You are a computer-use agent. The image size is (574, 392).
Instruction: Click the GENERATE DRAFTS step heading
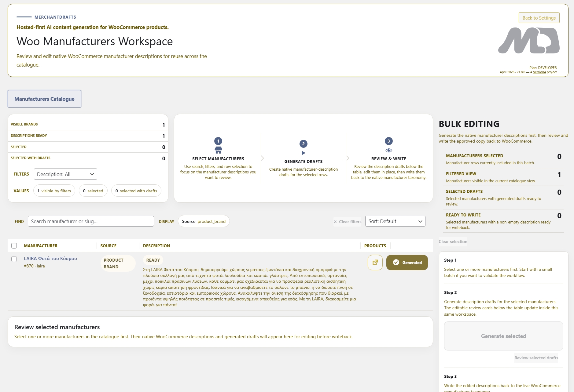(x=303, y=162)
